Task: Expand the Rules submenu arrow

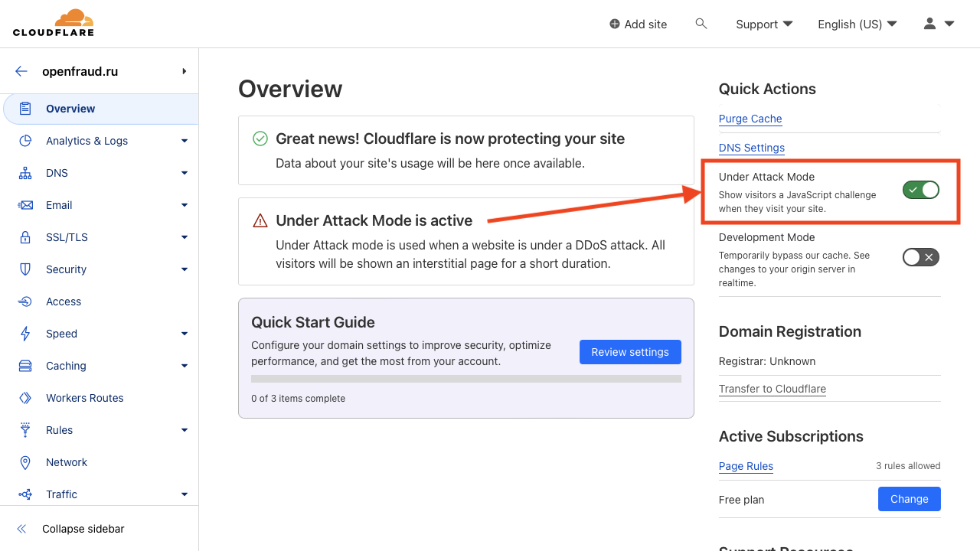Action: point(185,430)
